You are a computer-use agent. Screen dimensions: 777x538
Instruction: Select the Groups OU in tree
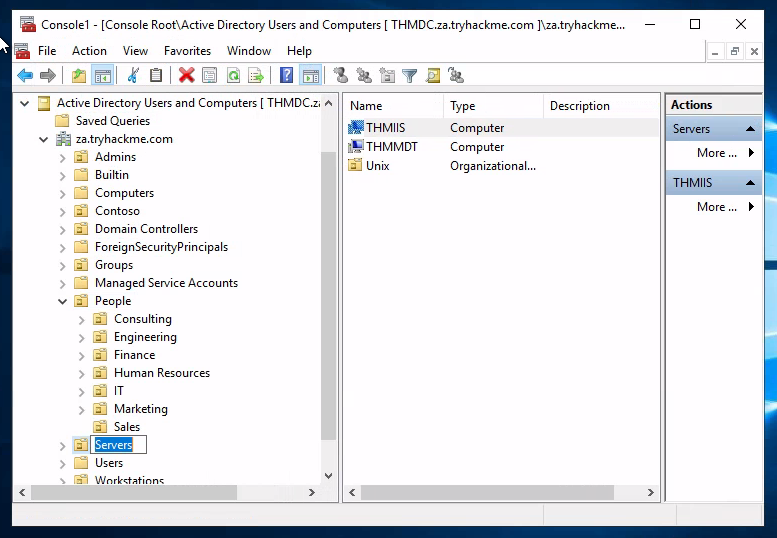(x=114, y=265)
